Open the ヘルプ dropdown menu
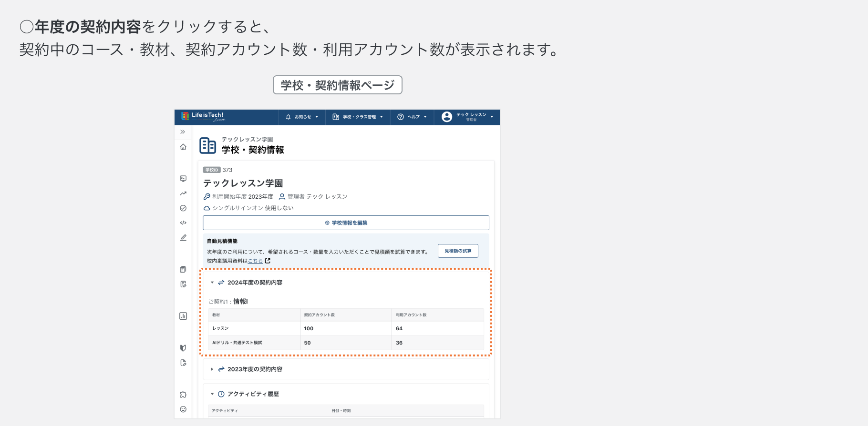Viewport: 868px width, 426px height. click(412, 117)
